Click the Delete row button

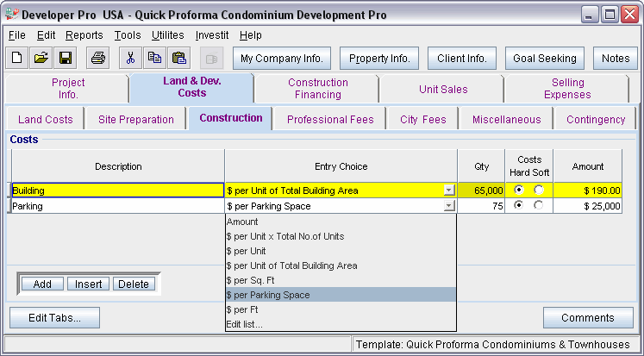pyautogui.click(x=134, y=284)
